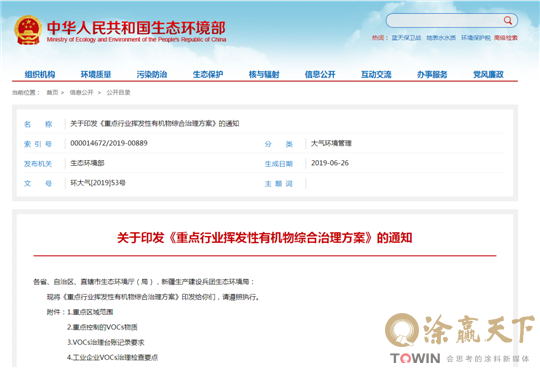The image size is (540, 368).
Task: Click the 生成日期 field label
Action: (x=279, y=164)
